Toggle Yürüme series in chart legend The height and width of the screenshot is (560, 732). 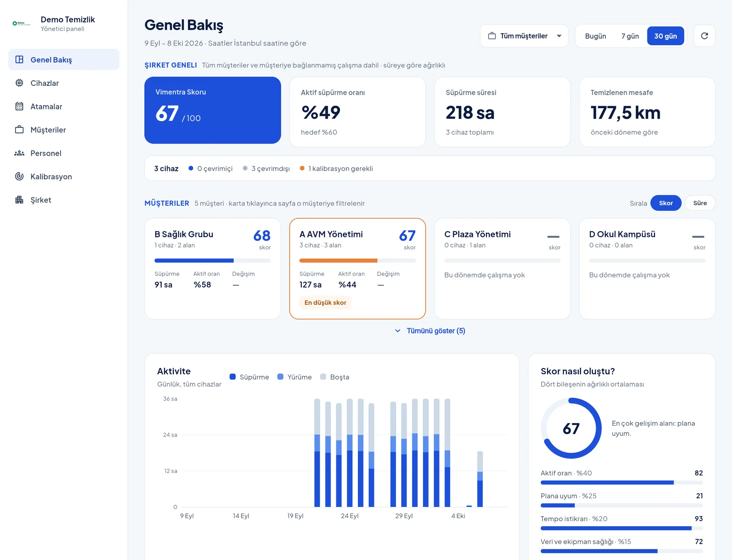pyautogui.click(x=294, y=377)
